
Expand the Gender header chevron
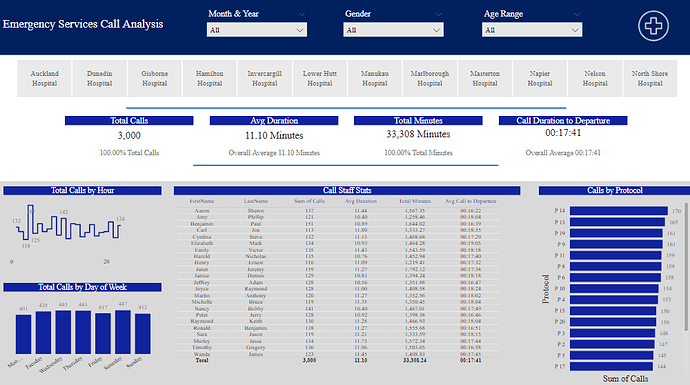pos(439,14)
